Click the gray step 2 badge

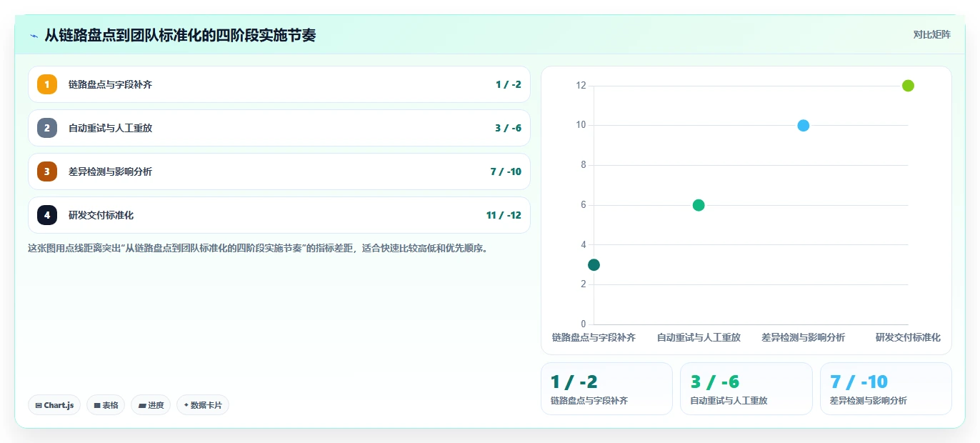click(47, 128)
